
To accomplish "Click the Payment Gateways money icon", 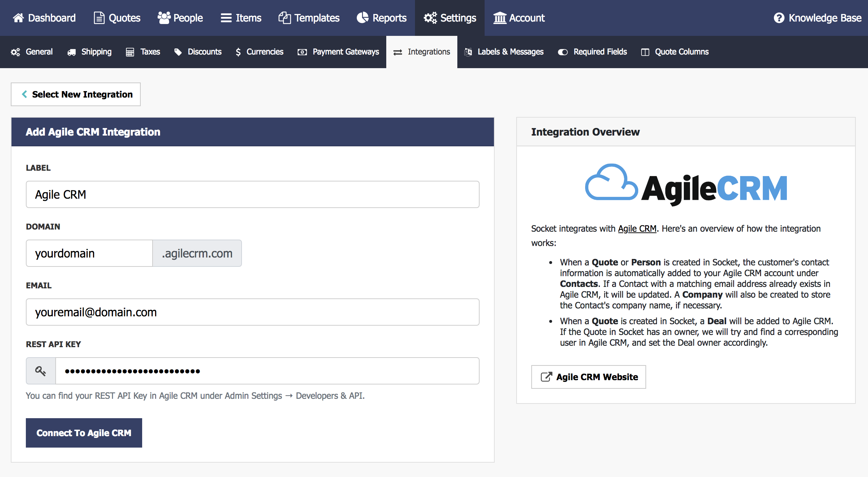I will (302, 52).
